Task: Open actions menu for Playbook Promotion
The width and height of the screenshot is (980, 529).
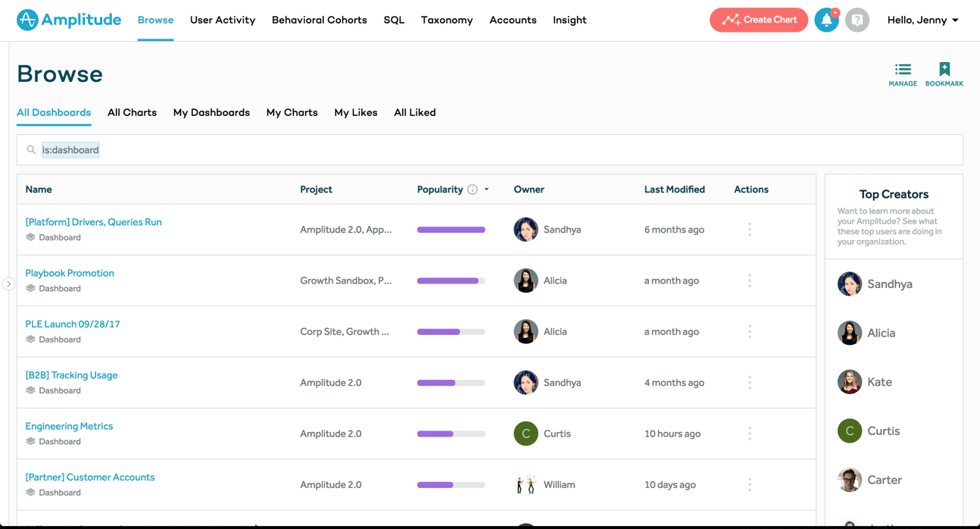Action: 749,280
